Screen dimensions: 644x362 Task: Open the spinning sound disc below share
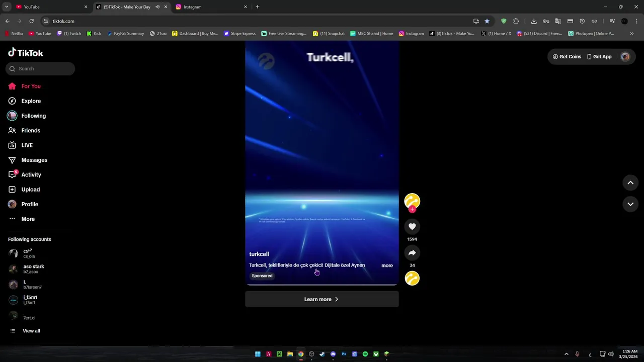[x=412, y=278]
